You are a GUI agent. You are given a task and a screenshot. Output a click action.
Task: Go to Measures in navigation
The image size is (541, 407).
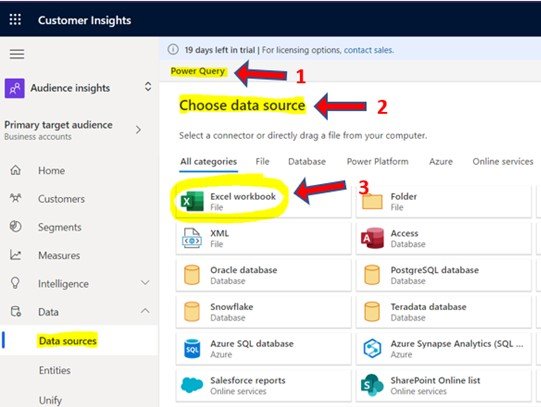click(x=59, y=256)
